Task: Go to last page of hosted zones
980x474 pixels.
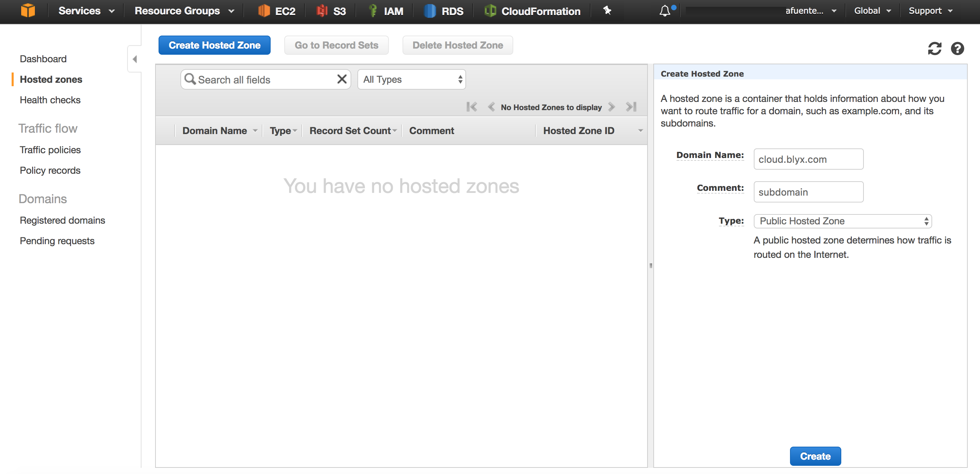Action: pos(631,107)
